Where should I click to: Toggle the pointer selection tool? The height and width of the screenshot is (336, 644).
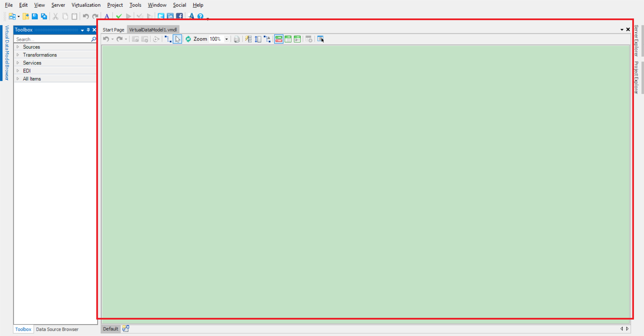(177, 39)
